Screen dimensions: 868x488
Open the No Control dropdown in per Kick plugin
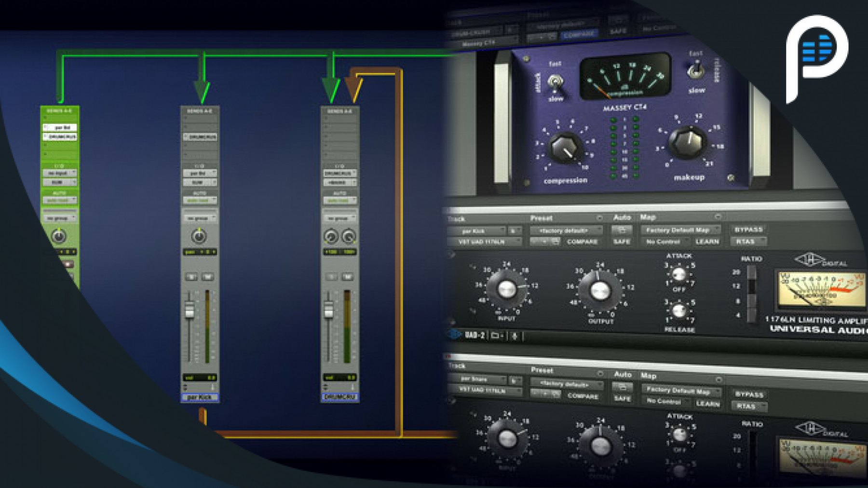click(665, 241)
